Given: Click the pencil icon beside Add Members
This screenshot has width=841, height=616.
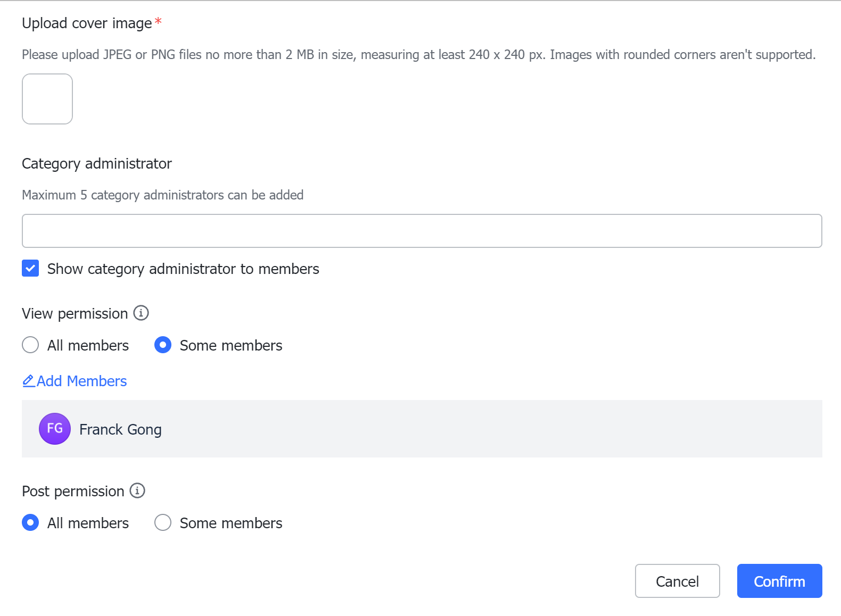Looking at the screenshot, I should click(x=29, y=381).
